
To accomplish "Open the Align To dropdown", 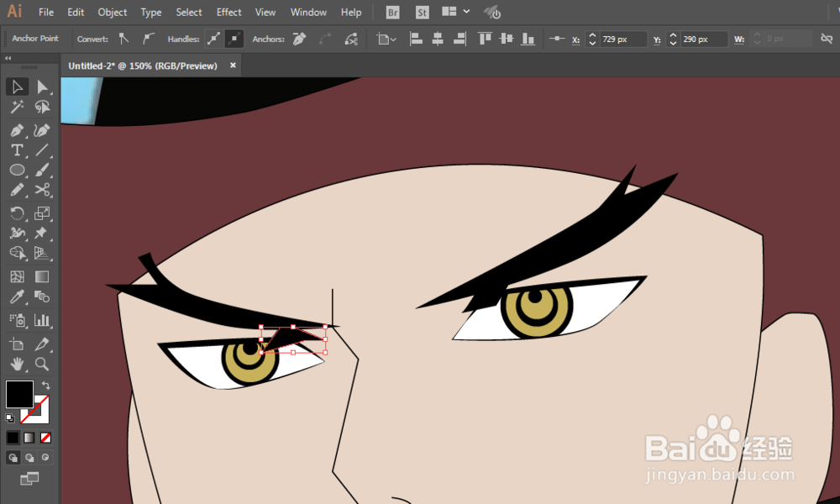I will (x=386, y=39).
